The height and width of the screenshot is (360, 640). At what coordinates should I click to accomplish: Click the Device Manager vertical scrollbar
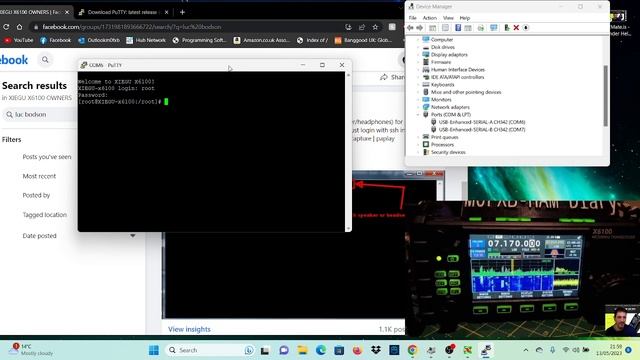pos(605,96)
